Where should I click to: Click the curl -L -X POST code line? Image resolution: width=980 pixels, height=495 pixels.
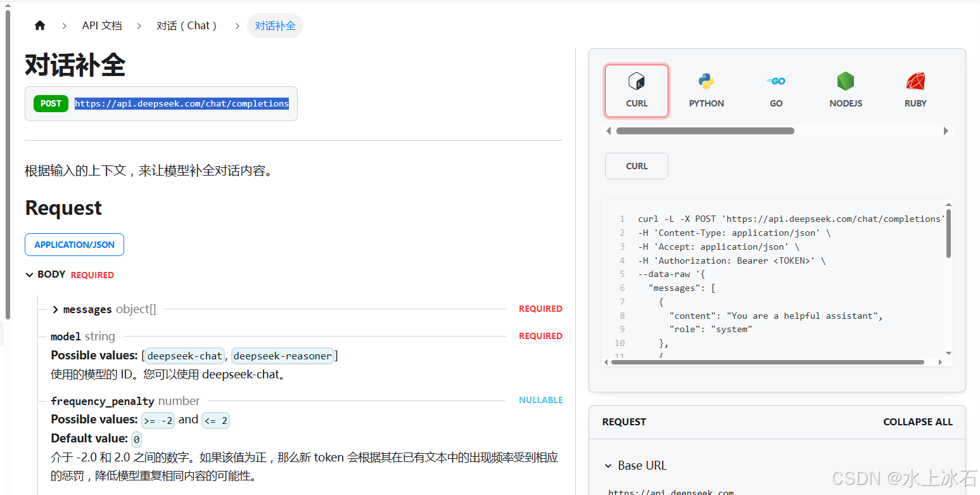(791, 219)
